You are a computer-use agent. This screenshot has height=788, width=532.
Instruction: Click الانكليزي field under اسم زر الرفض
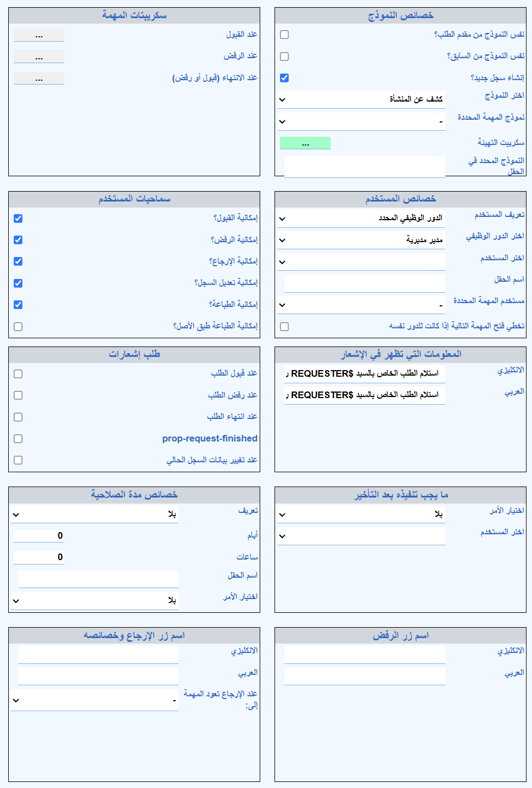365,655
